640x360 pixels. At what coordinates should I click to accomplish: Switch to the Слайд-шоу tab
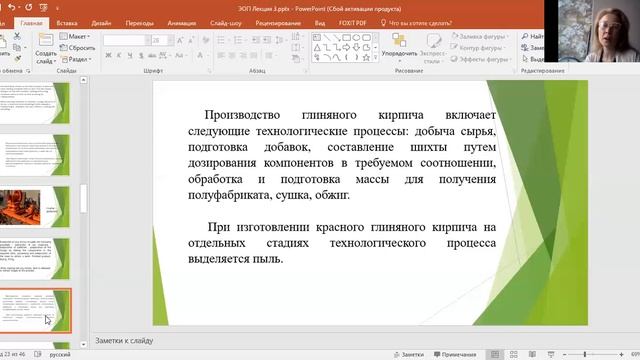[x=226, y=23]
